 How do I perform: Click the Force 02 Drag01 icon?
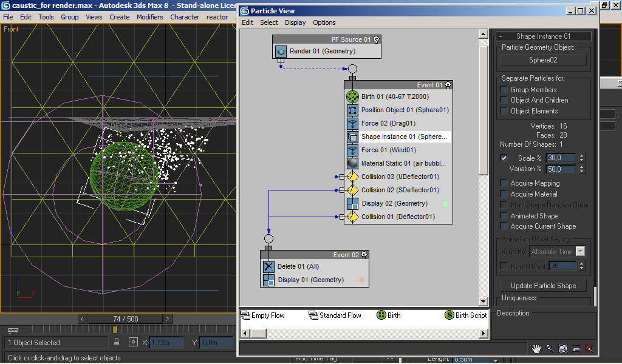point(352,124)
